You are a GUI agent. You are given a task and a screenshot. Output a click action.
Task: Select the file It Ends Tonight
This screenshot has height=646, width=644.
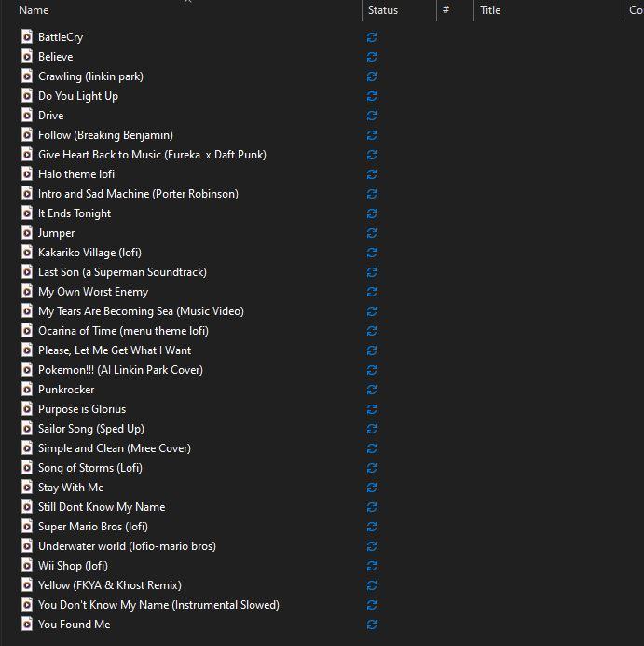point(75,213)
